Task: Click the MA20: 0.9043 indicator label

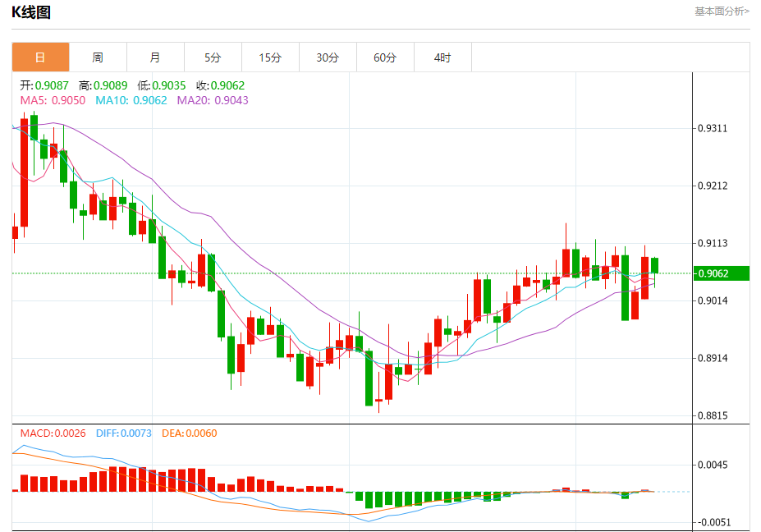Action: [x=213, y=100]
